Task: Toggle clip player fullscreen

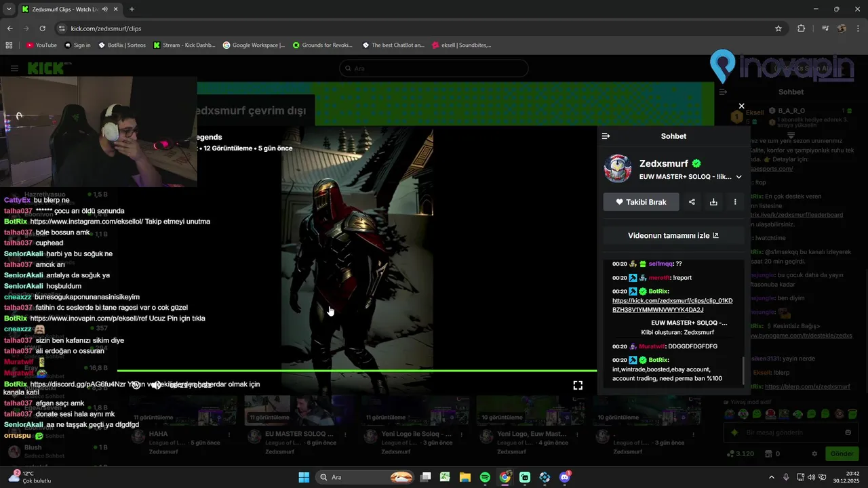Action: 578,385
